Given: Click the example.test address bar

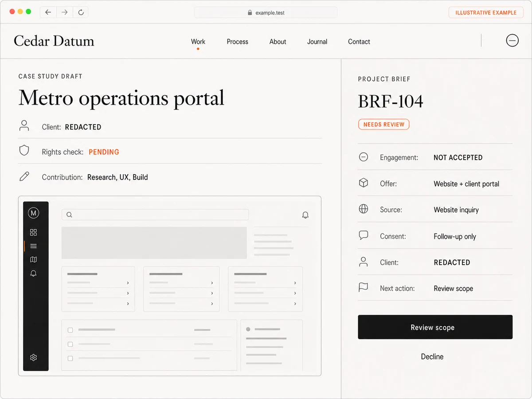Looking at the screenshot, I should [x=266, y=12].
